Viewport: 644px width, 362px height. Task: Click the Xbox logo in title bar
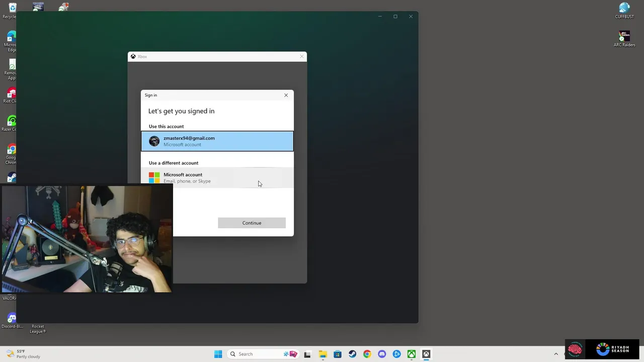[x=133, y=56]
